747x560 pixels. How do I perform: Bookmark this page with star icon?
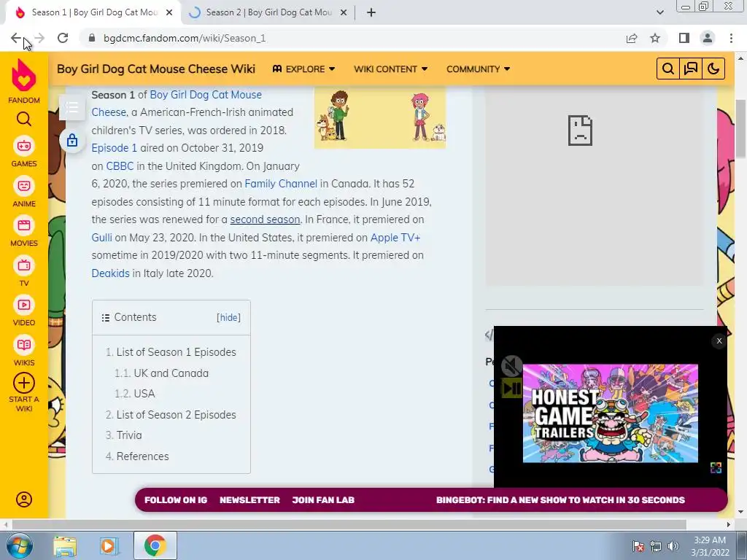pyautogui.click(x=655, y=38)
